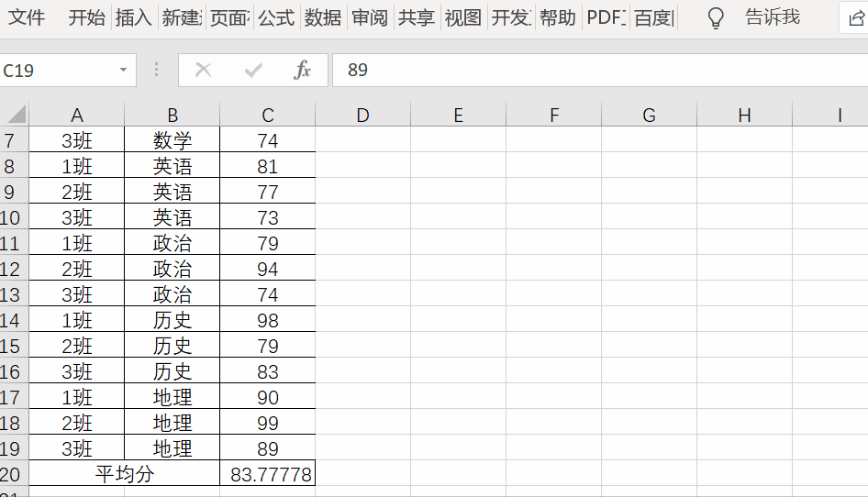Screen dimensions: 868x497
Task: Switch to the 视图 tab
Action: tap(462, 17)
